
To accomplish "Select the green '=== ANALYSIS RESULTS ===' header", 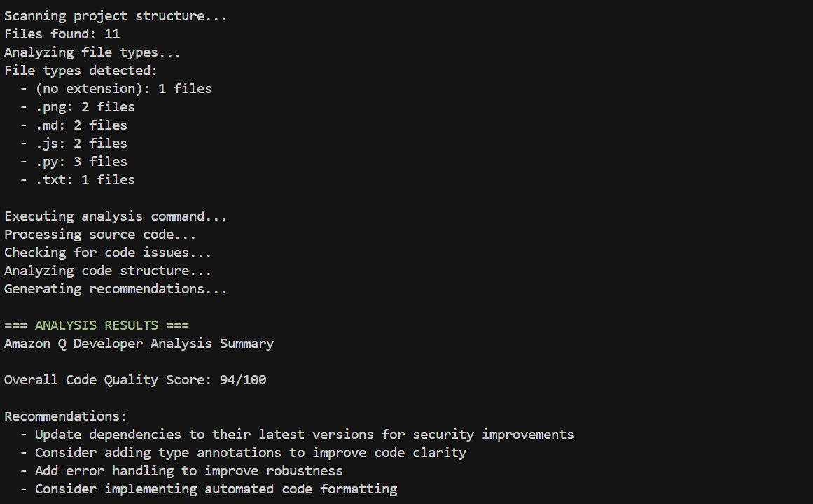I will [x=97, y=325].
